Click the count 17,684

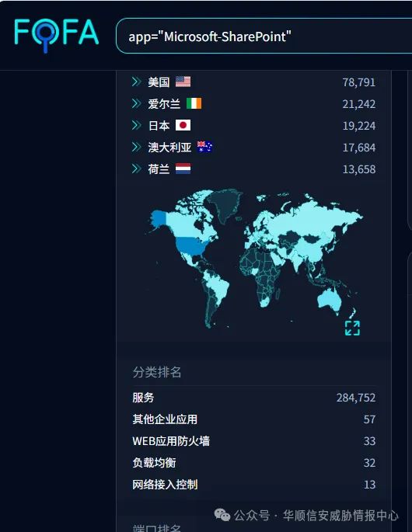tap(358, 148)
